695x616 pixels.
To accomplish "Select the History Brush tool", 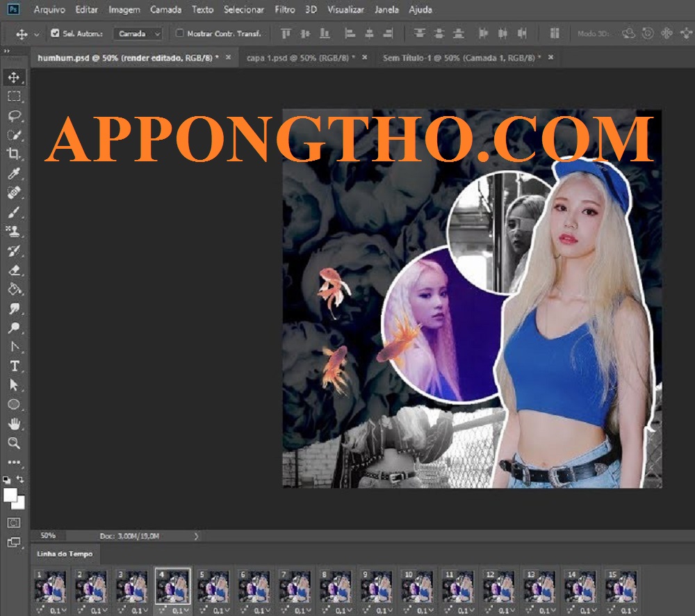I will tap(14, 251).
